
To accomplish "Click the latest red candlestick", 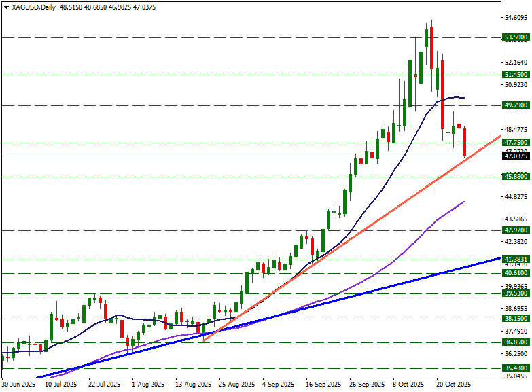I will click(x=465, y=142).
